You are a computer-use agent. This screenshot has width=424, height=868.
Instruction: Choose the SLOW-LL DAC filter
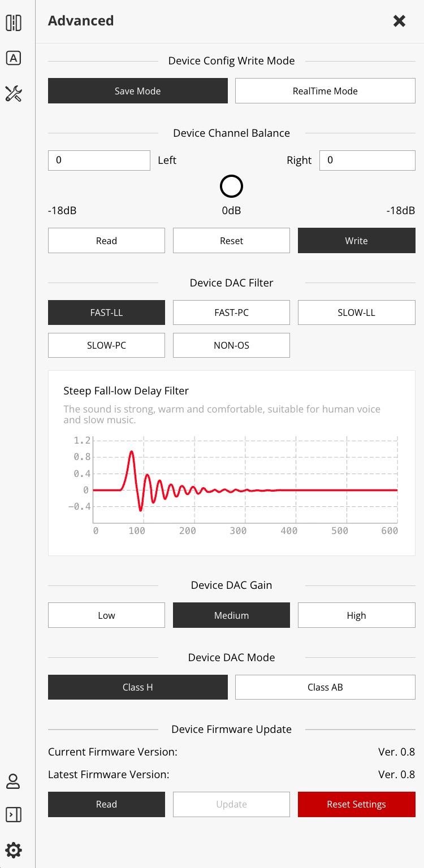point(356,313)
